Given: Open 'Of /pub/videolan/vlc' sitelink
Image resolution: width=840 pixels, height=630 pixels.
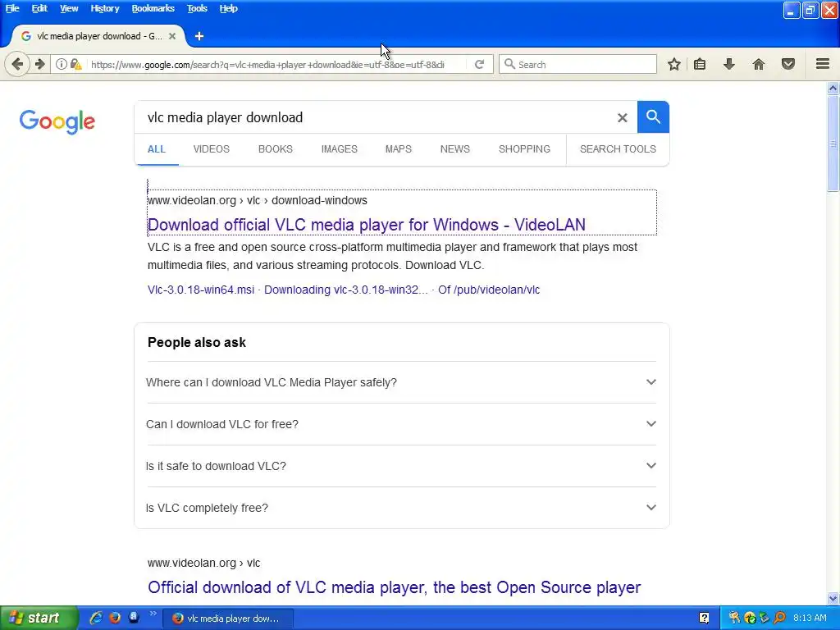Looking at the screenshot, I should (489, 290).
